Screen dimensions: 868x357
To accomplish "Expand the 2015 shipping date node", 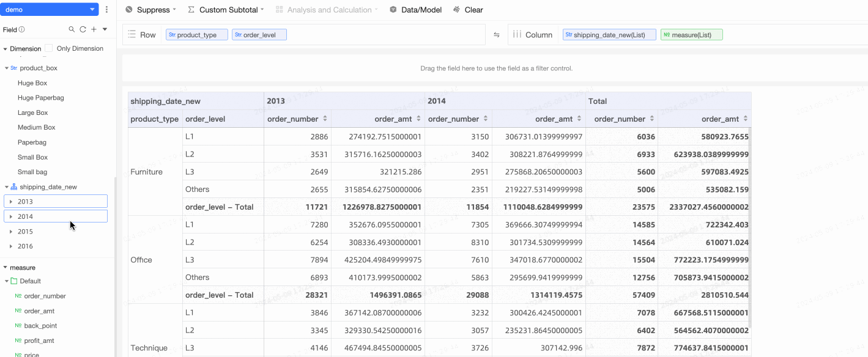I will click(x=11, y=232).
